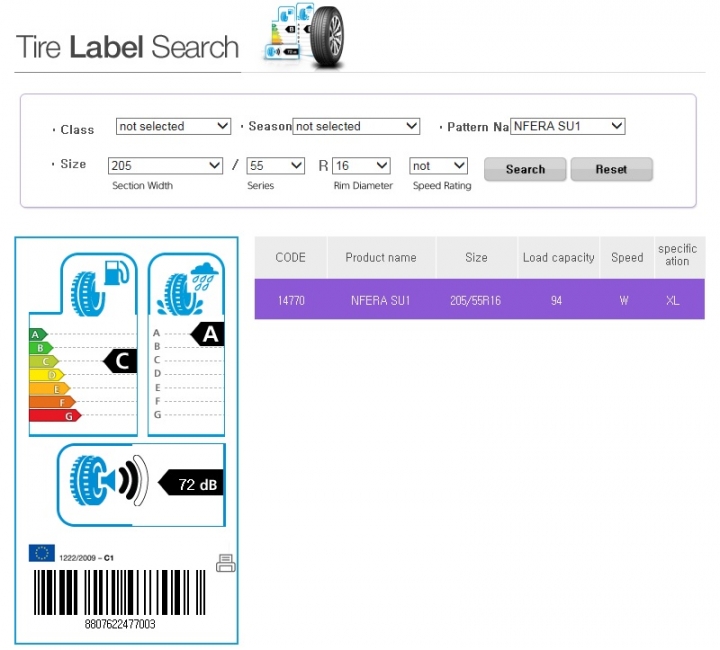Click the Load capacity column header
720x650 pixels.
point(558,258)
